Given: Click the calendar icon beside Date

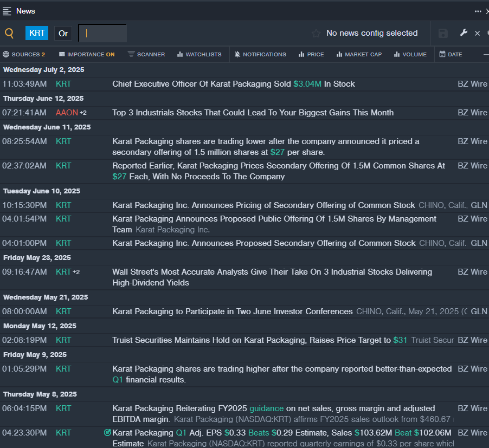Looking at the screenshot, I should click(442, 54).
